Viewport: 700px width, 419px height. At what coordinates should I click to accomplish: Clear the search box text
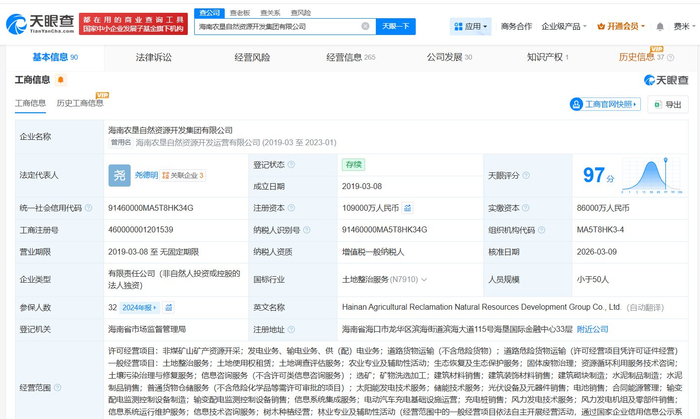pyautogui.click(x=365, y=26)
